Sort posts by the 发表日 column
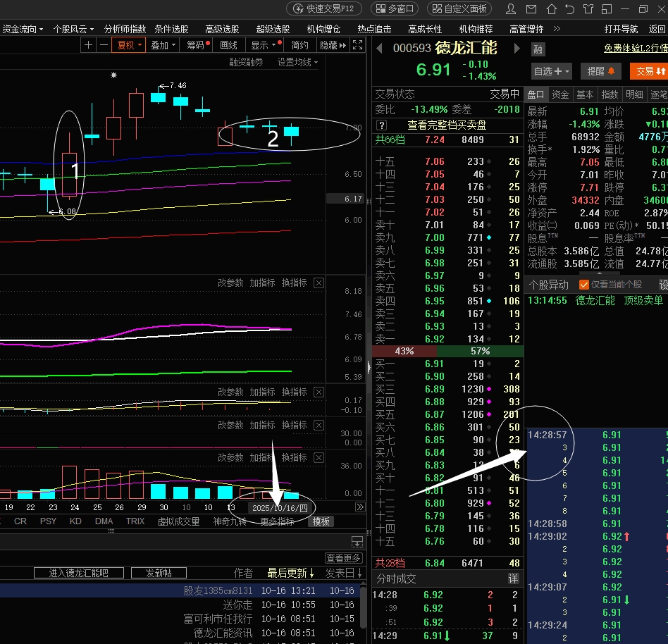Image resolution: width=668 pixels, height=644 pixels. click(x=344, y=574)
